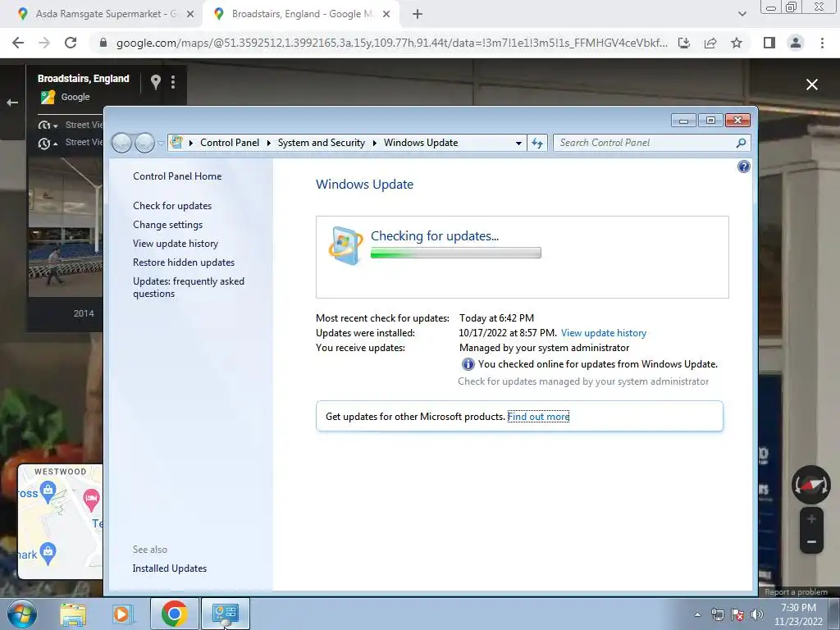Image resolution: width=840 pixels, height=630 pixels.
Task: Click the Control Panel forward arrow
Action: coord(144,143)
